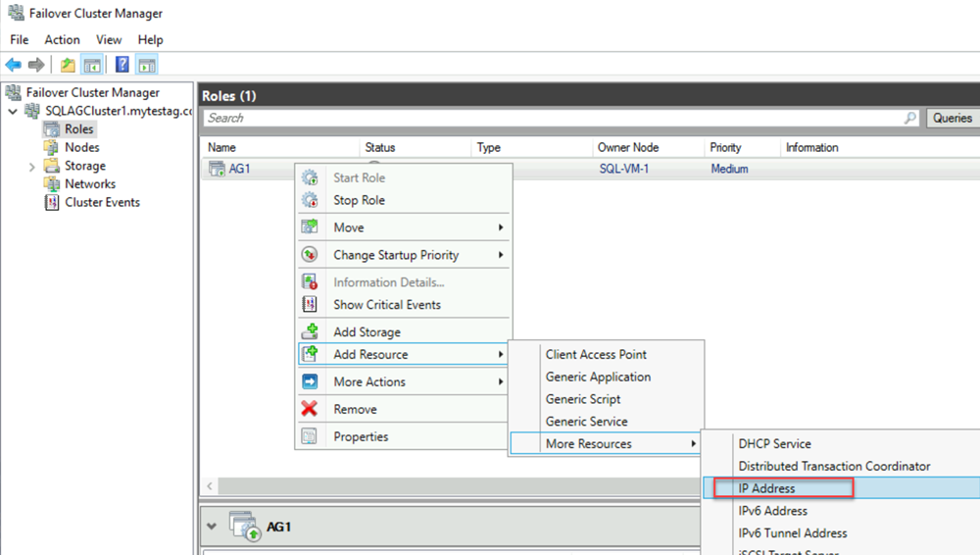Click the forward arrow toolbar icon
The height and width of the screenshot is (555, 980).
(x=36, y=65)
